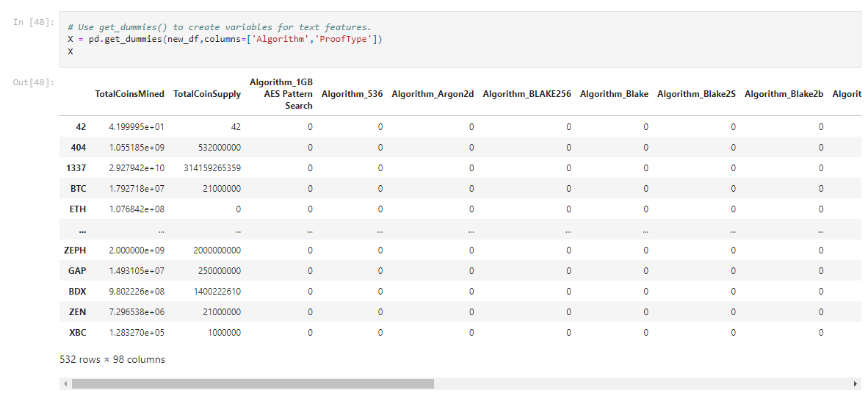Select the ZEPH row index label
Screen dimensions: 868x393
tap(76, 250)
